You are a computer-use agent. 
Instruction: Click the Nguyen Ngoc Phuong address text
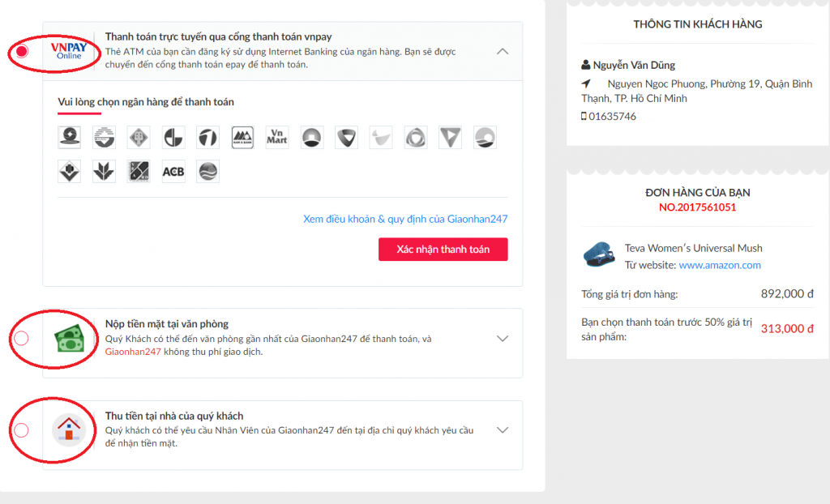(x=696, y=91)
